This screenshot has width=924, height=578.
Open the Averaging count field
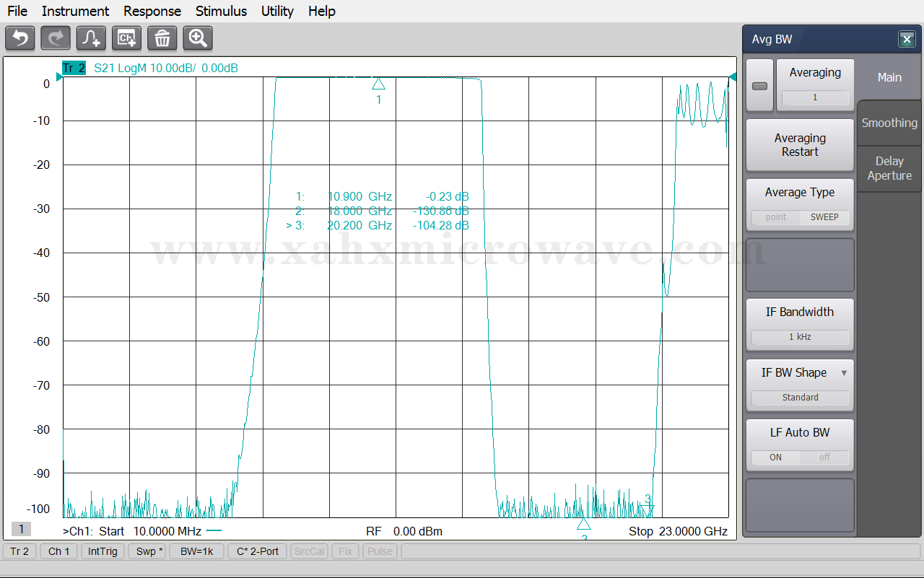815,97
